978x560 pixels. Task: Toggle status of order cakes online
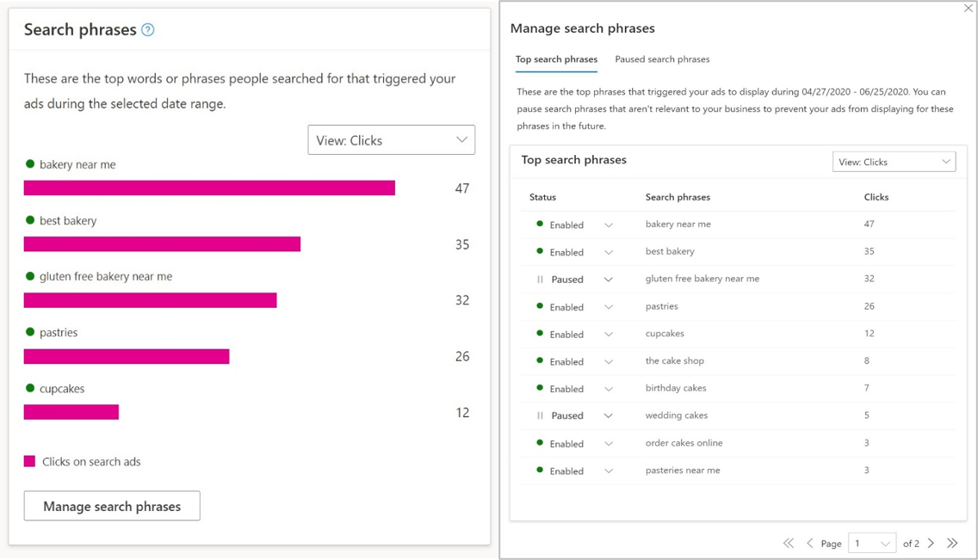pos(609,444)
